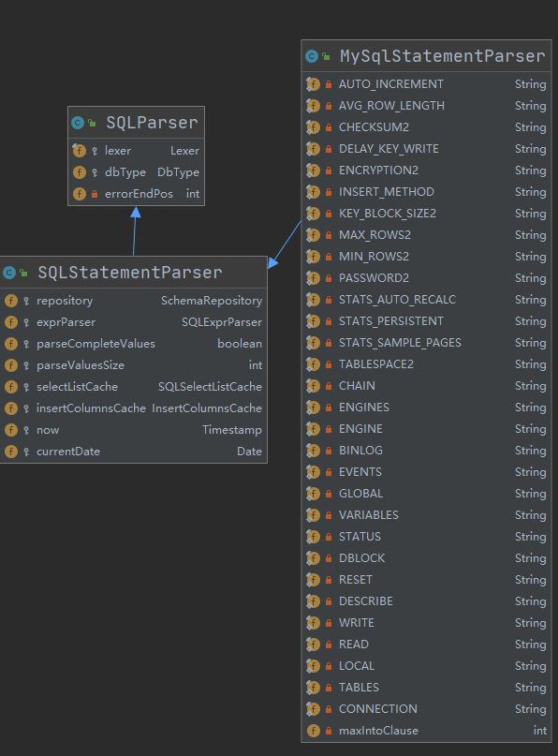This screenshot has width=558, height=756.
Task: Select the VARIABLES field name
Action: point(369,515)
